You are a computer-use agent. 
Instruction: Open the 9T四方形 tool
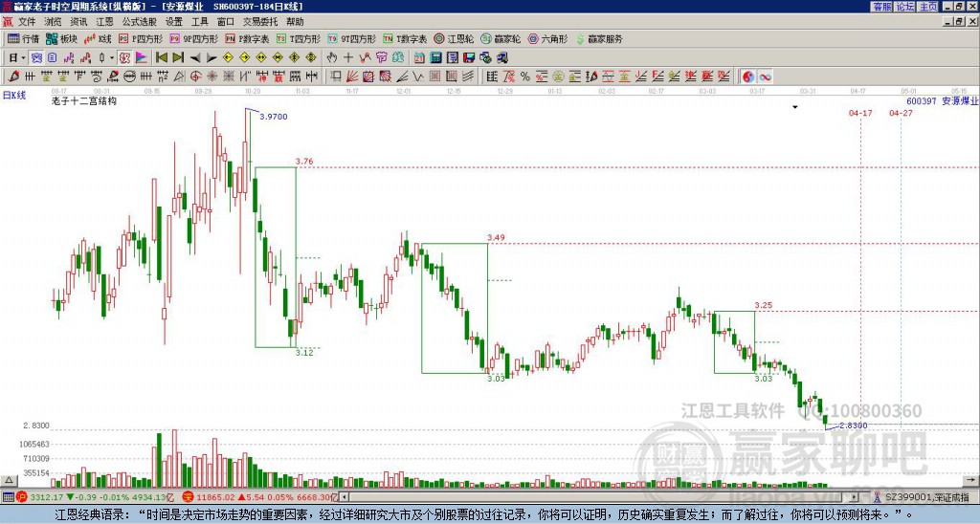351,38
